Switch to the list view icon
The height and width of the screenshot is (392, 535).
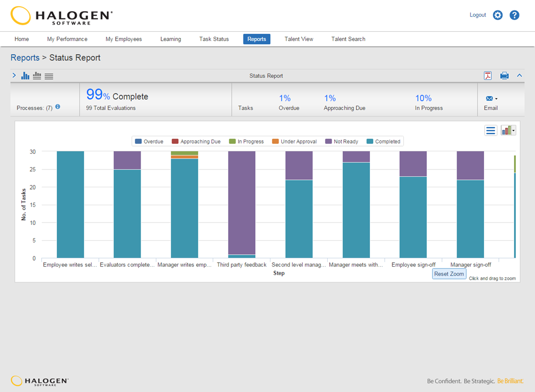pyautogui.click(x=49, y=76)
